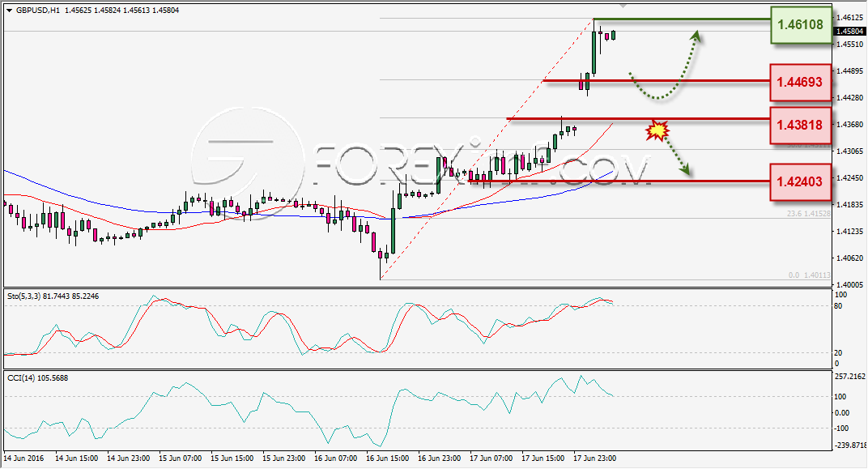868x469 pixels.
Task: Click the 20 level on the Stochastic scale
Action: tap(838, 352)
